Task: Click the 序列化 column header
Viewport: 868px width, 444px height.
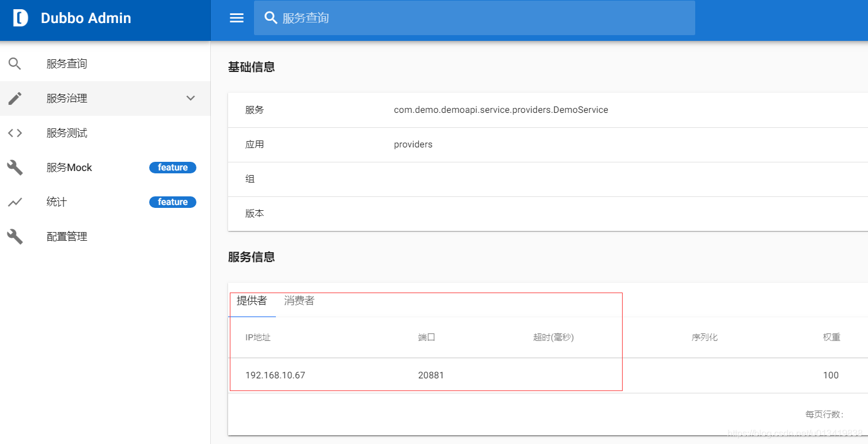Action: [x=704, y=337]
